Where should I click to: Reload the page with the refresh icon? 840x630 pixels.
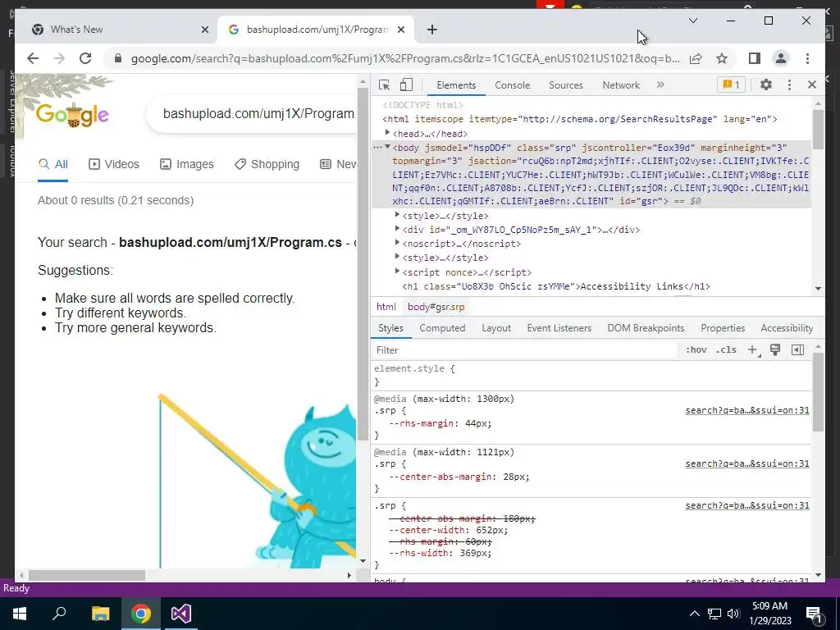[x=85, y=58]
